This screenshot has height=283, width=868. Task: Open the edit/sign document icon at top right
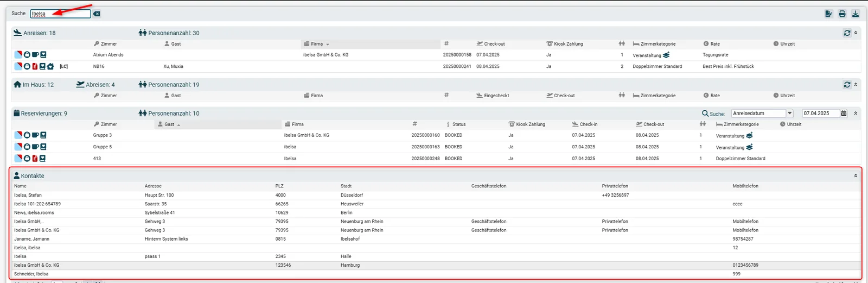click(828, 14)
